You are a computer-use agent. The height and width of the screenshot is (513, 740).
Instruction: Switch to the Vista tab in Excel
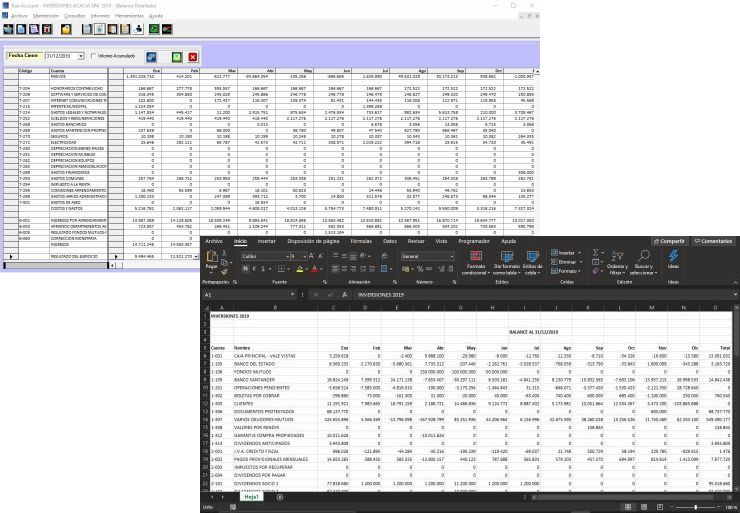point(441,241)
